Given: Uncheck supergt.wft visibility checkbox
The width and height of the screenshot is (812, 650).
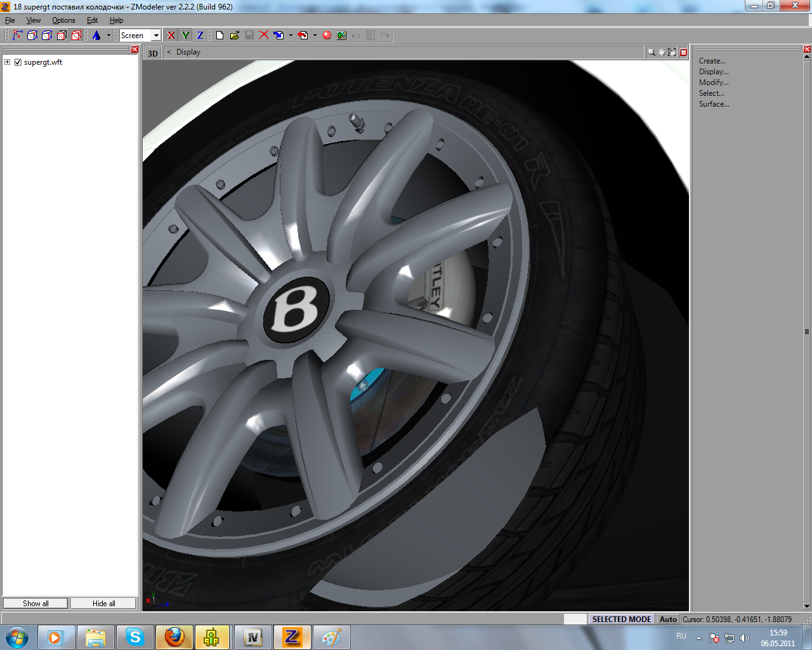Looking at the screenshot, I should [18, 62].
